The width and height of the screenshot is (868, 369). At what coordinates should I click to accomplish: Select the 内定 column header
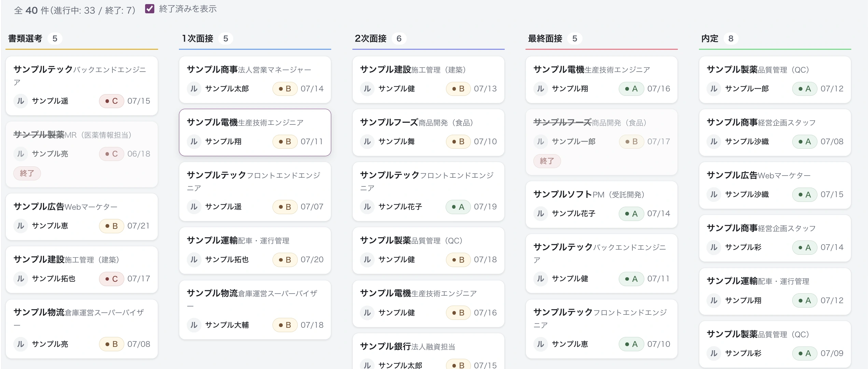pos(710,39)
